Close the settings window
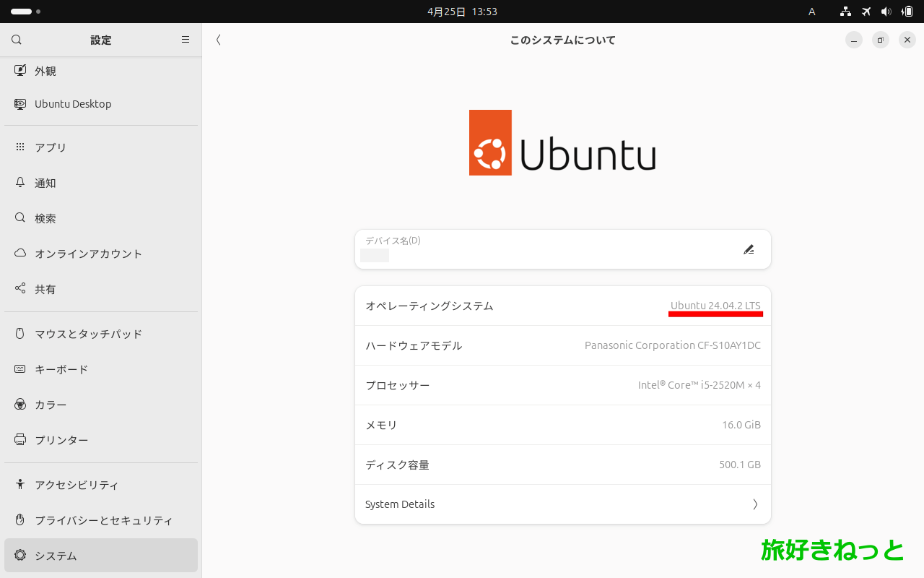 [907, 40]
